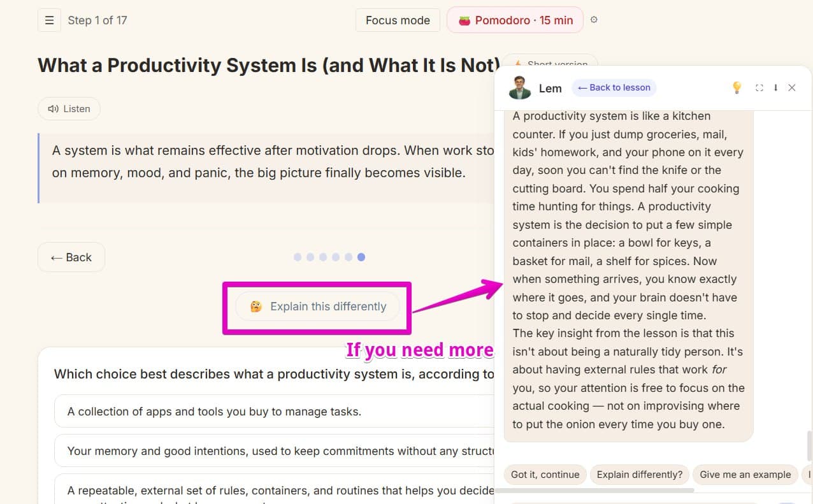Open the hamburger menu beside Step 1

[x=49, y=20]
